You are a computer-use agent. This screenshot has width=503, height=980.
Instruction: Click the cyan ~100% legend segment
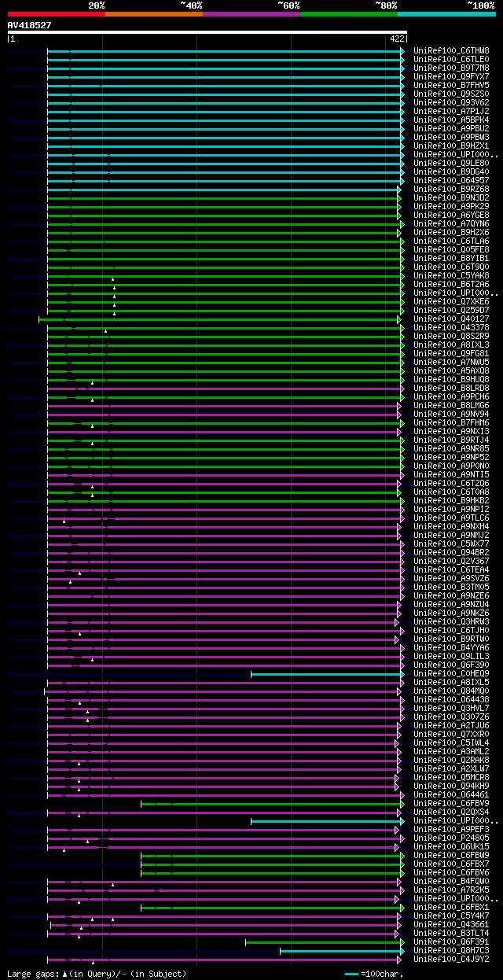(x=446, y=14)
